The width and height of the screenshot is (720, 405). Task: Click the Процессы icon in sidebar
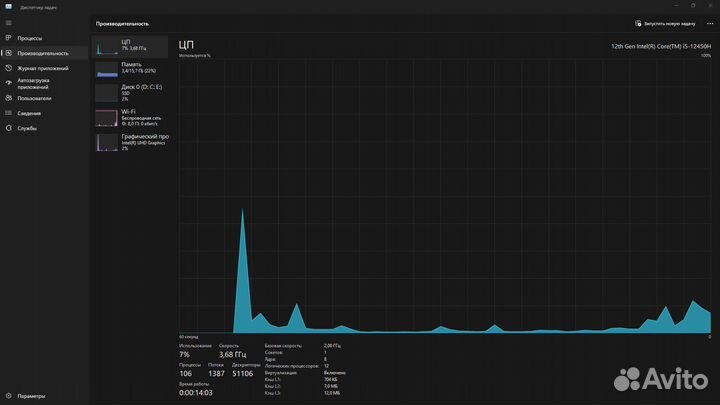click(8, 38)
